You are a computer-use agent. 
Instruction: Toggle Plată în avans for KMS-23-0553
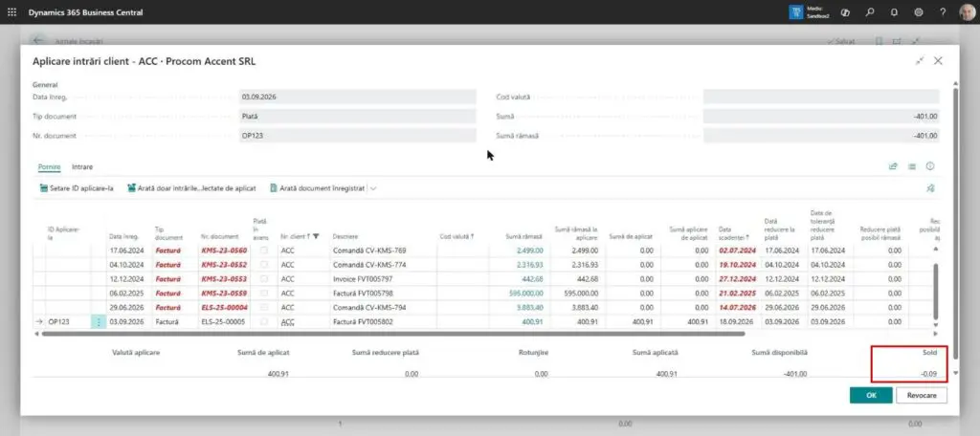(x=264, y=279)
